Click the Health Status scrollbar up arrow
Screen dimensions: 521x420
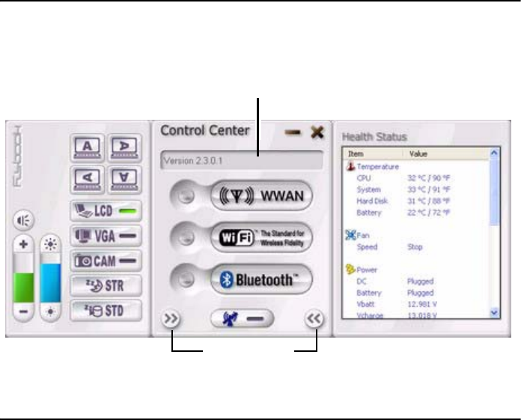tap(494, 153)
